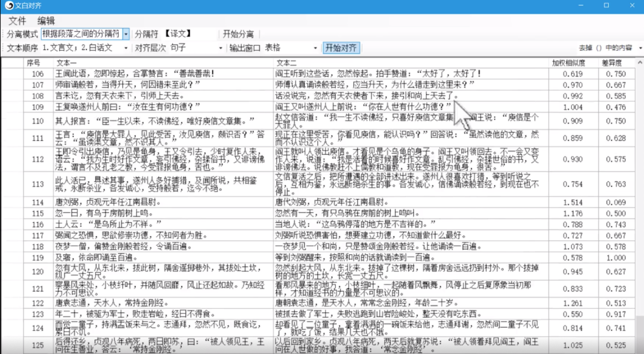Click text 忽然有一天，有只乌鸦 in row 115

pyautogui.click(x=314, y=213)
